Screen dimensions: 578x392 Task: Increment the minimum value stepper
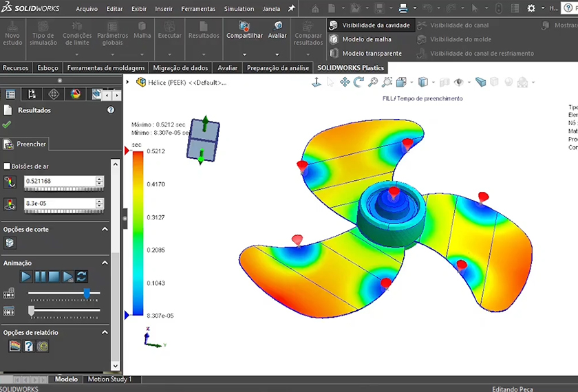pyautogui.click(x=99, y=201)
